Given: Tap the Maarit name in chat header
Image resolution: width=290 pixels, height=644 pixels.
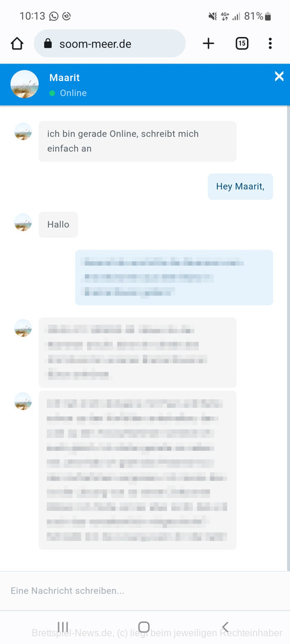Looking at the screenshot, I should click(x=64, y=78).
